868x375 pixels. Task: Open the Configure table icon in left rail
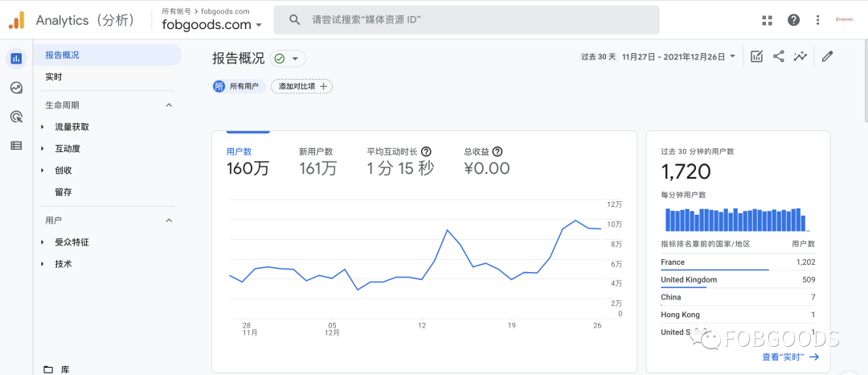(x=16, y=146)
